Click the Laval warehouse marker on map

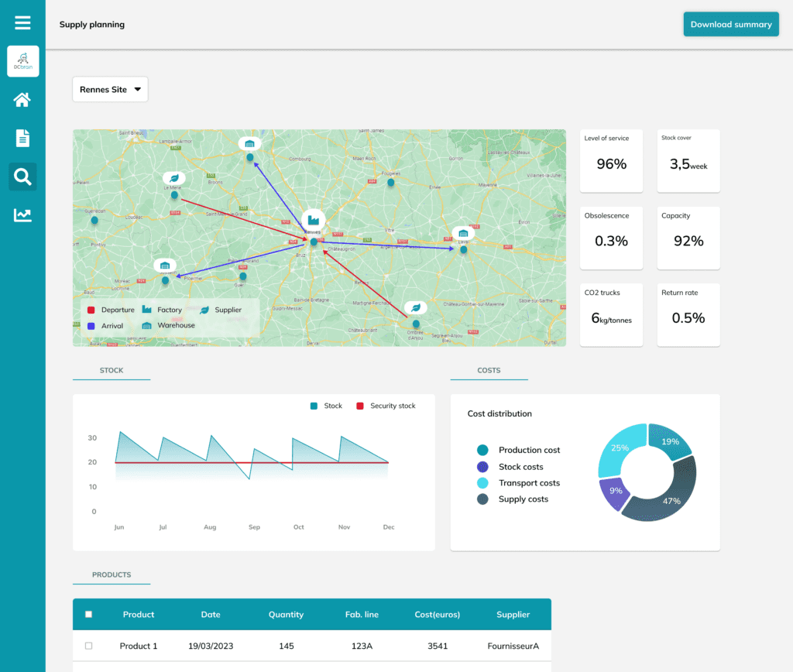point(463,234)
